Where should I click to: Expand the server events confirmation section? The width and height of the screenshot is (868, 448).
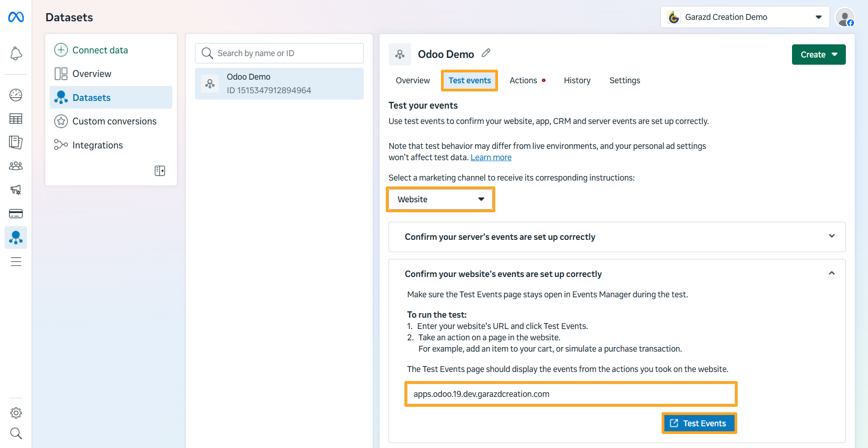click(x=617, y=237)
